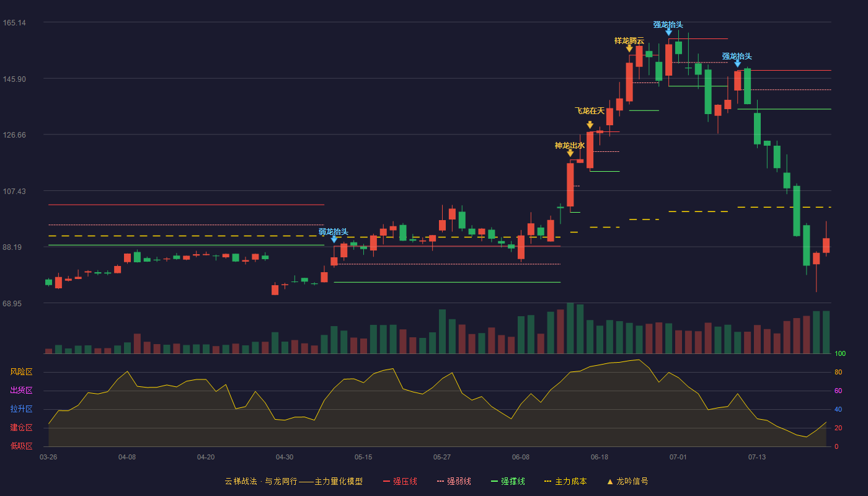Click the orange 80 indicator axis value
This screenshot has width=868, height=496.
838,372
